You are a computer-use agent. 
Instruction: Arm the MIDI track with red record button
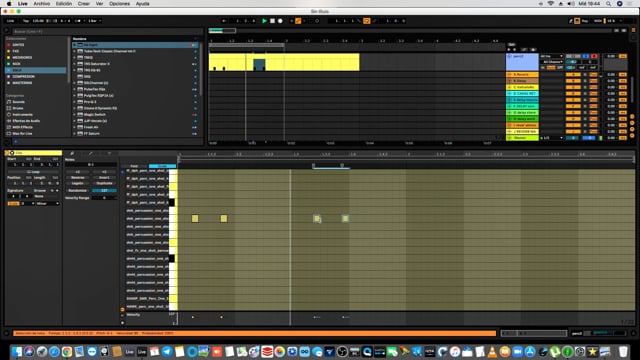pos(594,56)
